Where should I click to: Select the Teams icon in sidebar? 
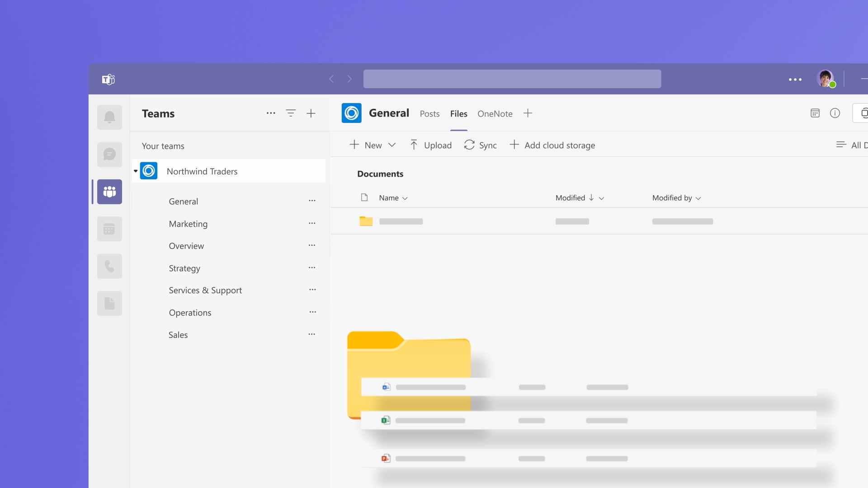click(109, 192)
